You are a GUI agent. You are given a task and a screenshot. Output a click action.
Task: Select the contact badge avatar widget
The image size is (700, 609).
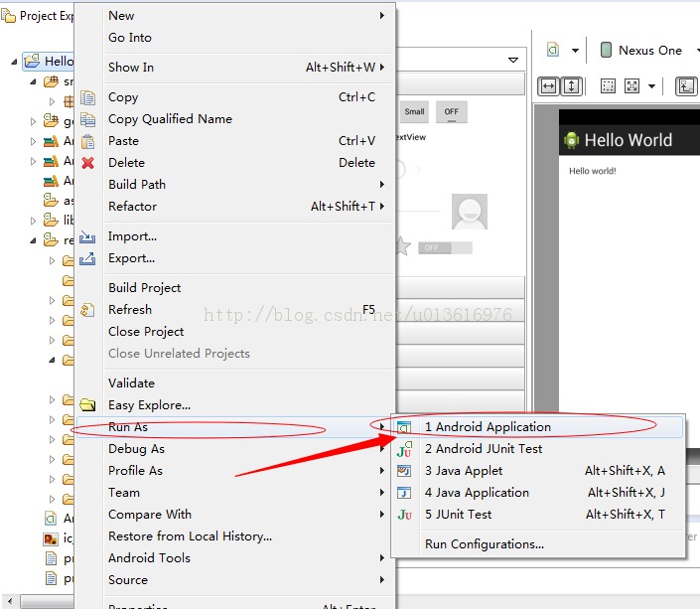[x=470, y=212]
